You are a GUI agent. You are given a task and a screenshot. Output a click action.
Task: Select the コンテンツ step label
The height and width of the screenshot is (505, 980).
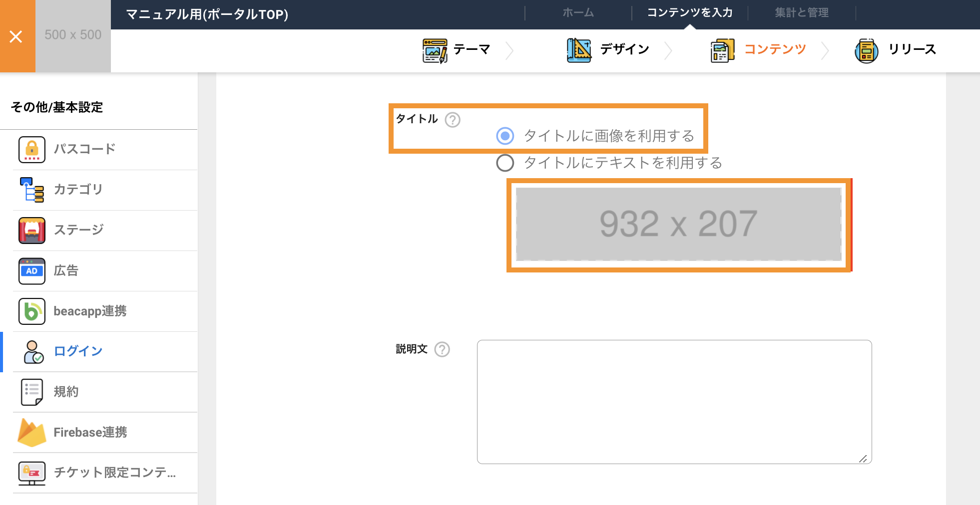coord(775,49)
